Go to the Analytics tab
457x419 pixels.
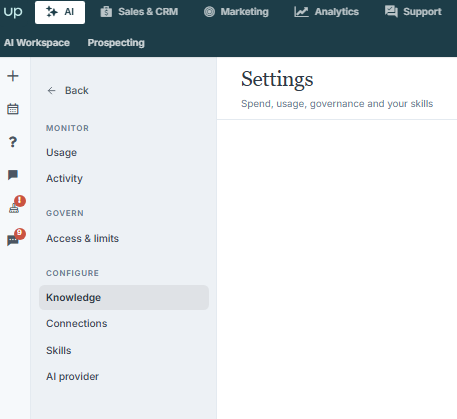[326, 12]
